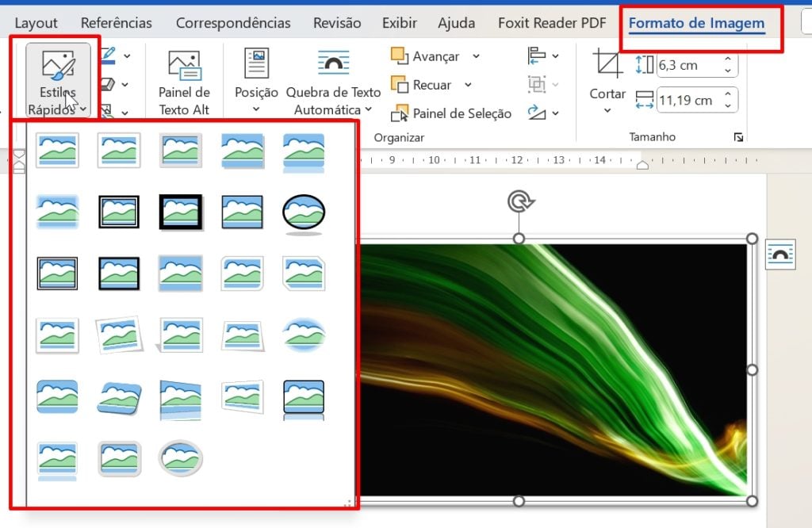Screen dimensions: 812x528
Task: Click the Efeitos de Imagem icon
Action: pos(108,84)
